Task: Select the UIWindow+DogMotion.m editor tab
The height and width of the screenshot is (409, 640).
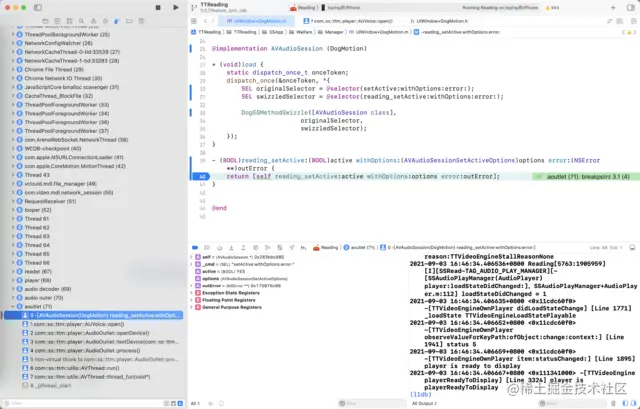Action: (x=256, y=21)
